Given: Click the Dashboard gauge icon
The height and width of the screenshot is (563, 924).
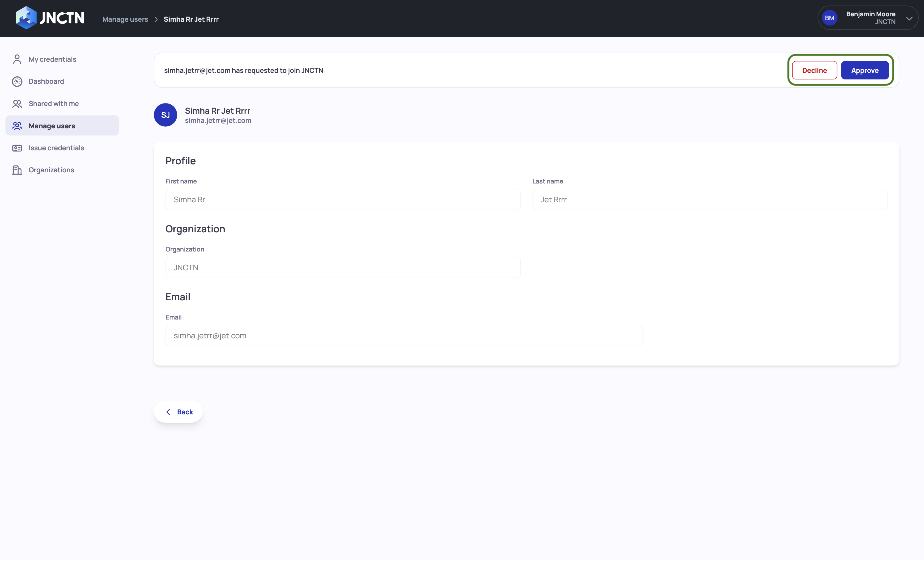Looking at the screenshot, I should pyautogui.click(x=17, y=81).
